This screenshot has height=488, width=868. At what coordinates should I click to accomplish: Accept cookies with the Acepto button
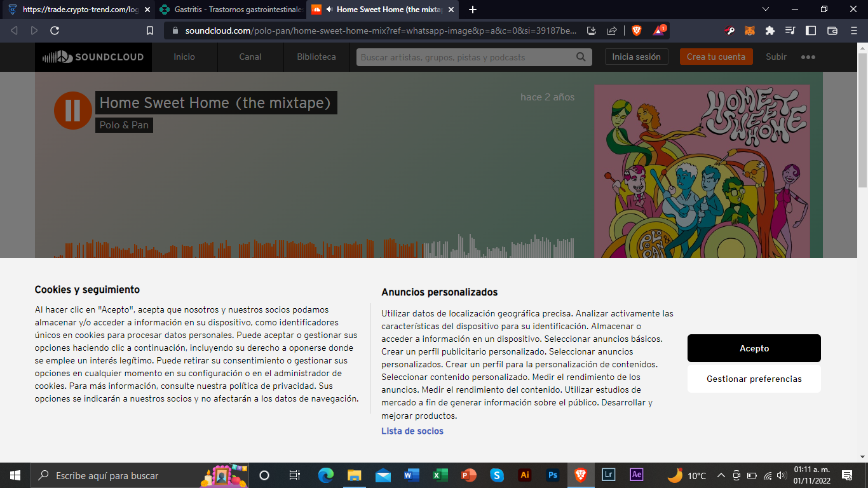pos(754,348)
